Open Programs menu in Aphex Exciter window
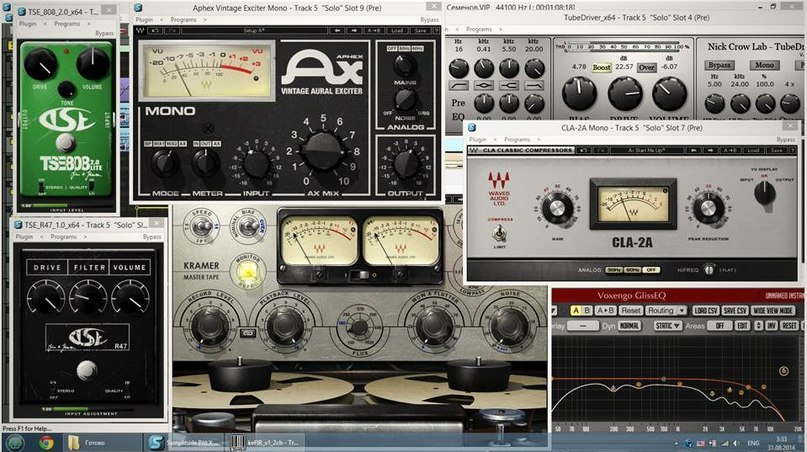 (x=183, y=20)
